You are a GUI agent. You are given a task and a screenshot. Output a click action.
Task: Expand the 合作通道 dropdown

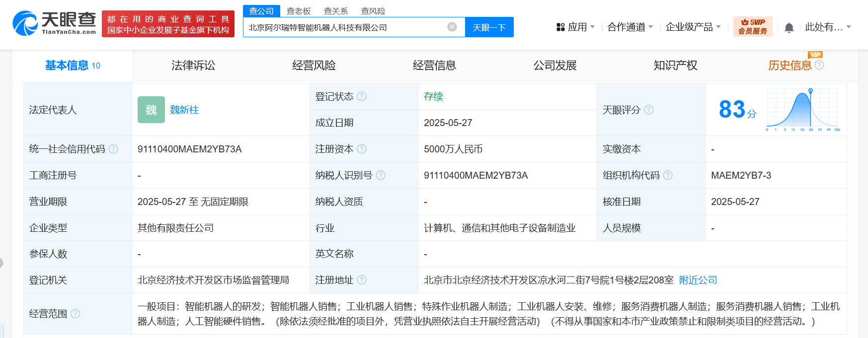pyautogui.click(x=630, y=27)
